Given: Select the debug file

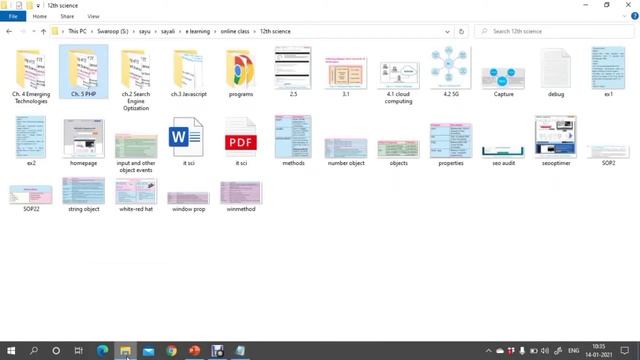Looking at the screenshot, I should click(x=556, y=73).
